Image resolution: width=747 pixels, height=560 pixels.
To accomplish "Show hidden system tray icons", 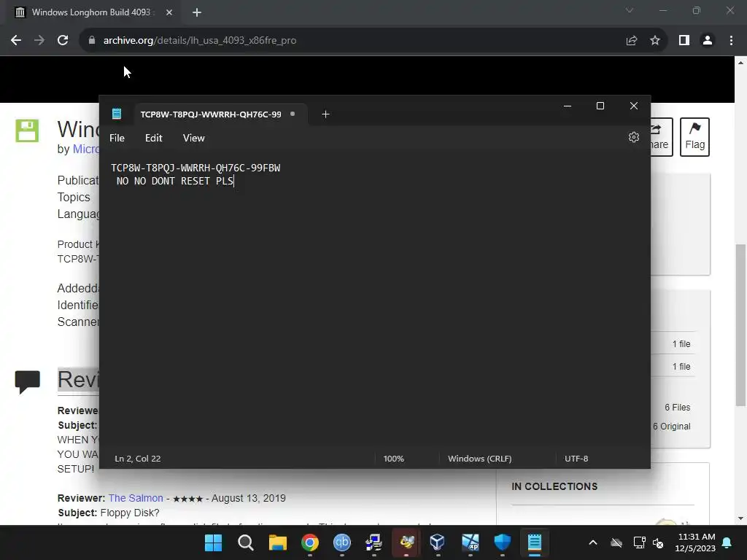I will [x=593, y=542].
